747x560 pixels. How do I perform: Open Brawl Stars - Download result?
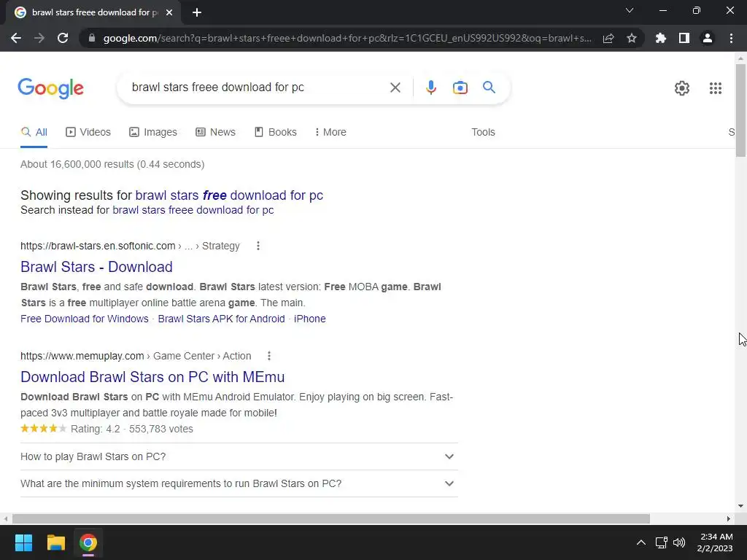pyautogui.click(x=96, y=267)
